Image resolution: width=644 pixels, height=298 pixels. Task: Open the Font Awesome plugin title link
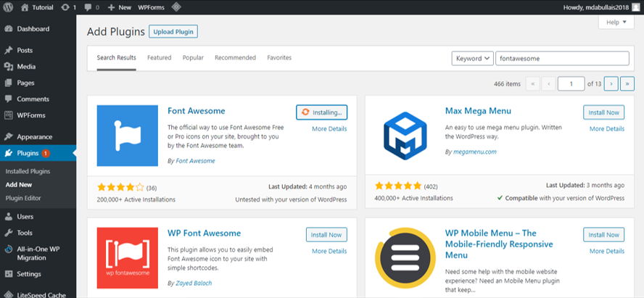click(x=197, y=111)
